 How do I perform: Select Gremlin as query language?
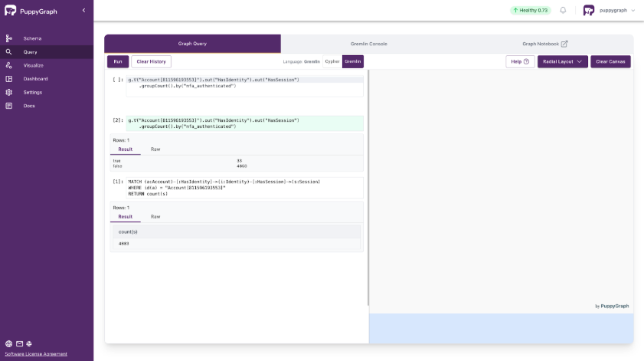click(x=353, y=61)
